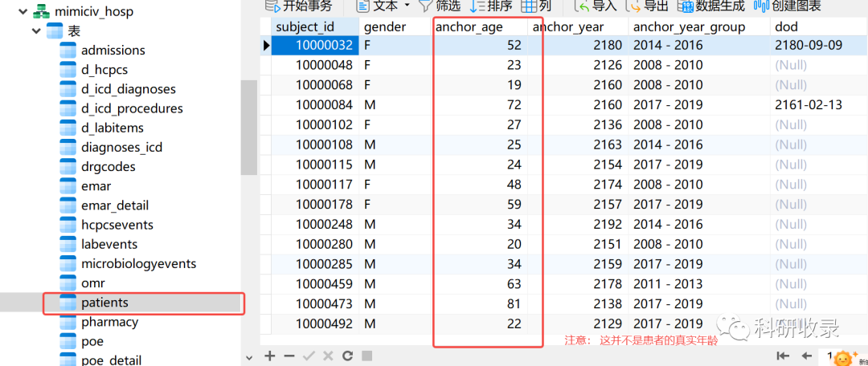The height and width of the screenshot is (366, 868).
Task: Open the d_labitems table
Action: (113, 128)
